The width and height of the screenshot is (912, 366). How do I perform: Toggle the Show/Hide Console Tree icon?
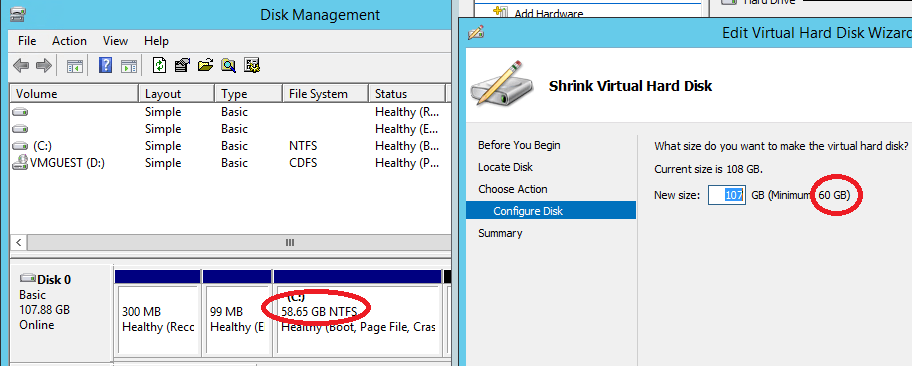[75, 65]
